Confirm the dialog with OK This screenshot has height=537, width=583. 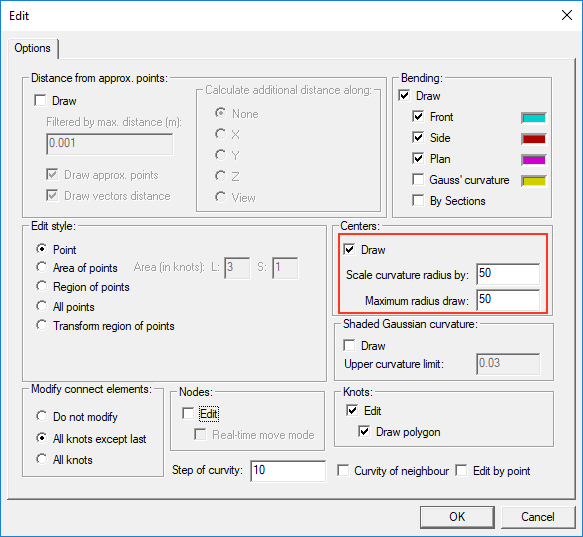tap(457, 517)
